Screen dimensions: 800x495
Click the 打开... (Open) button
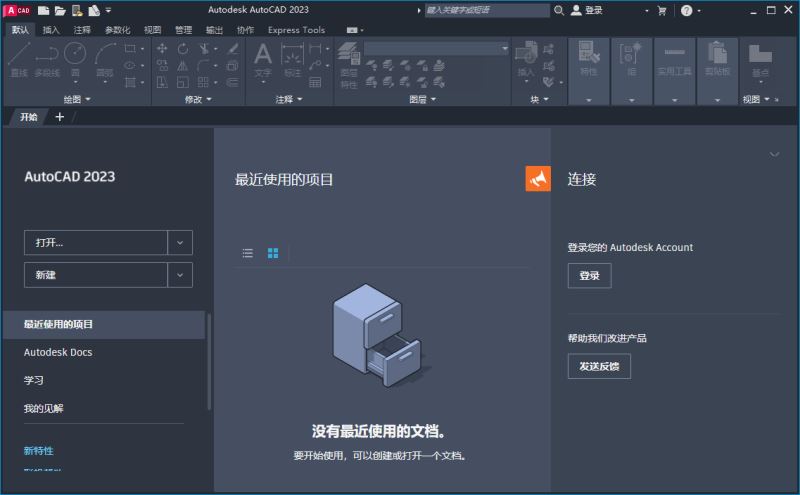point(96,242)
